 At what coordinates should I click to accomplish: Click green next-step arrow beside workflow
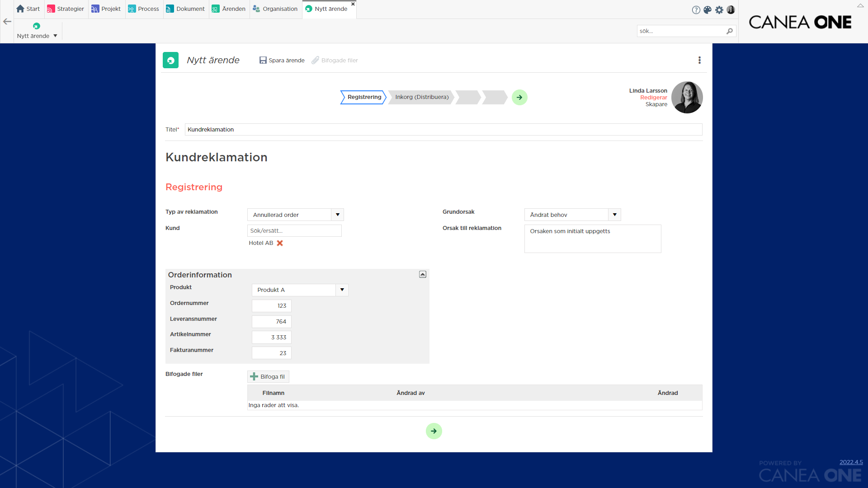click(x=519, y=97)
